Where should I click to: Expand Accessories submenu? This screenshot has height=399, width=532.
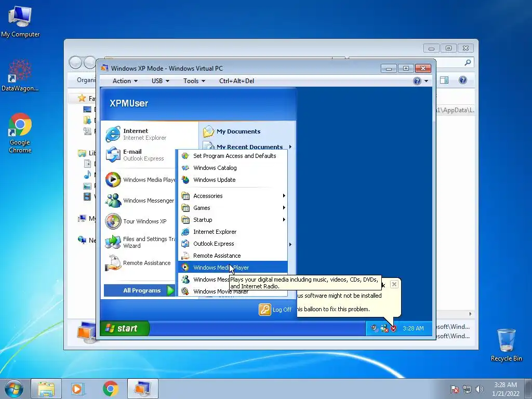point(233,196)
